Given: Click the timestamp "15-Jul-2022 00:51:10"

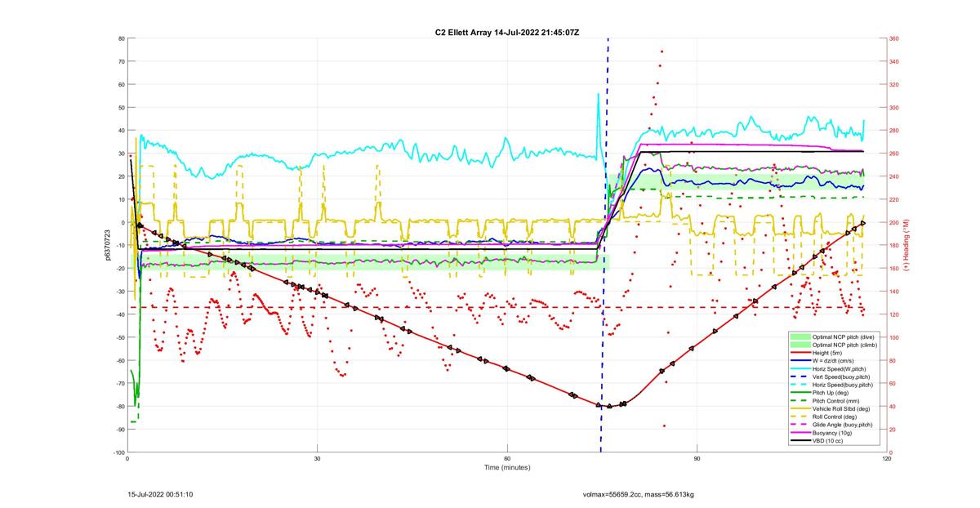Looking at the screenshot, I should [160, 494].
